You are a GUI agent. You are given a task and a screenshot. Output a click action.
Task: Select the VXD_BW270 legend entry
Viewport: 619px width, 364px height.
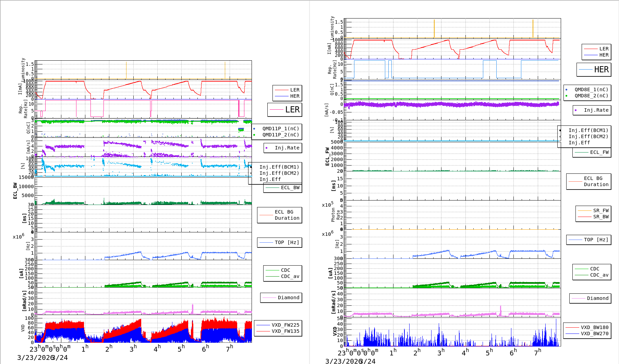[x=594, y=334]
